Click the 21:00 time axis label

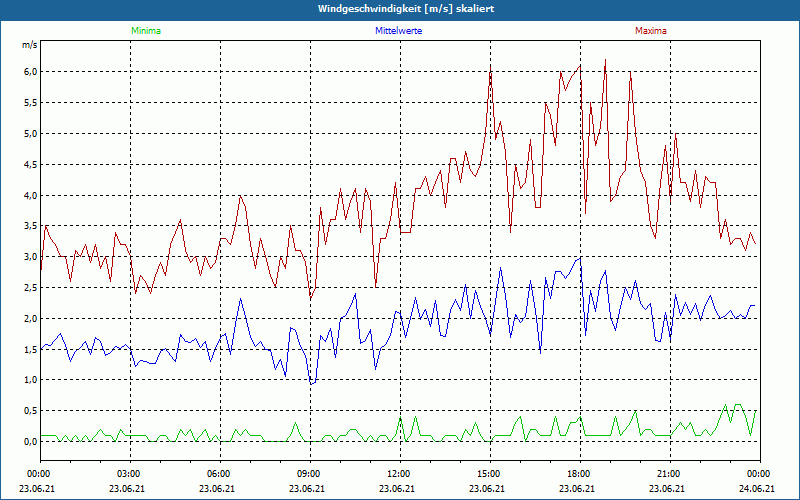point(670,474)
